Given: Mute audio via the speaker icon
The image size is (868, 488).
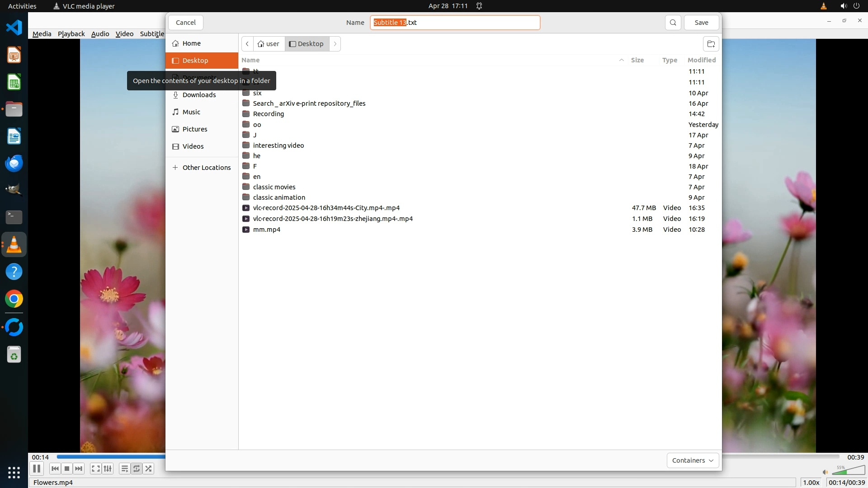Looking at the screenshot, I should (825, 472).
